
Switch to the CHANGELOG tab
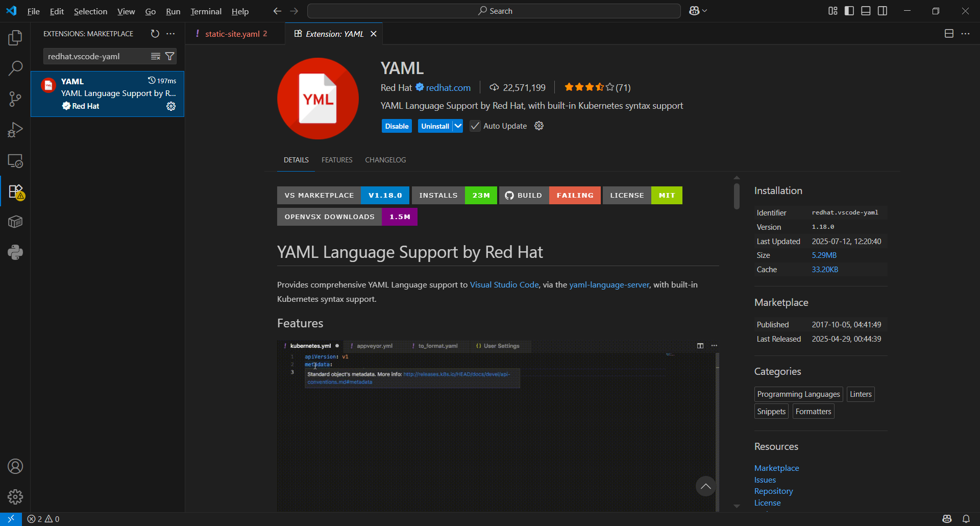pyautogui.click(x=385, y=160)
